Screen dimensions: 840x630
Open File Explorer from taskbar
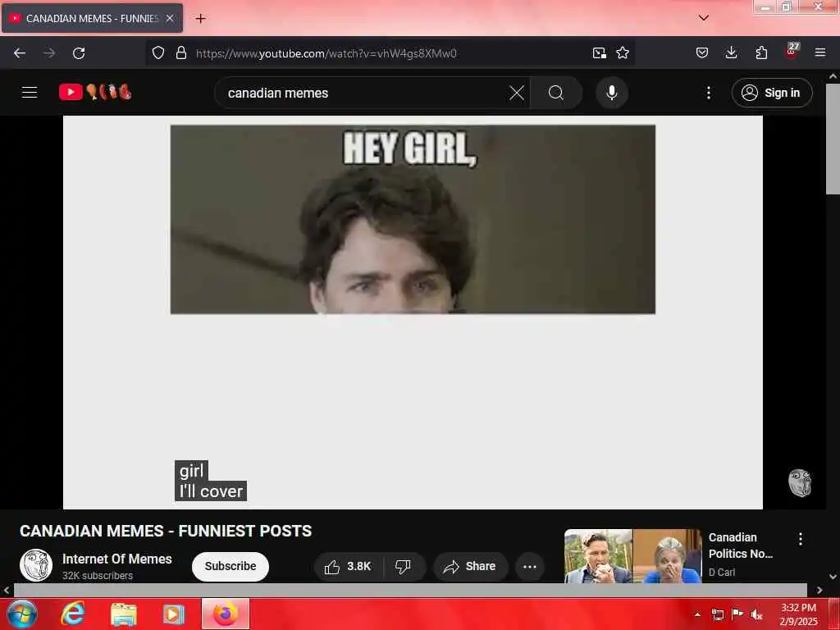click(x=124, y=614)
